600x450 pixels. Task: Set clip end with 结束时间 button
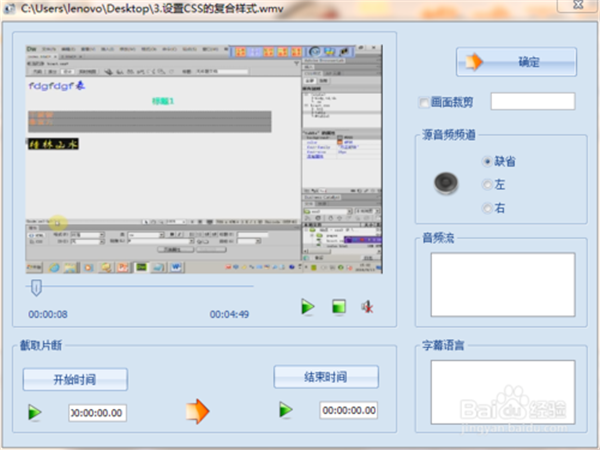[x=326, y=377]
